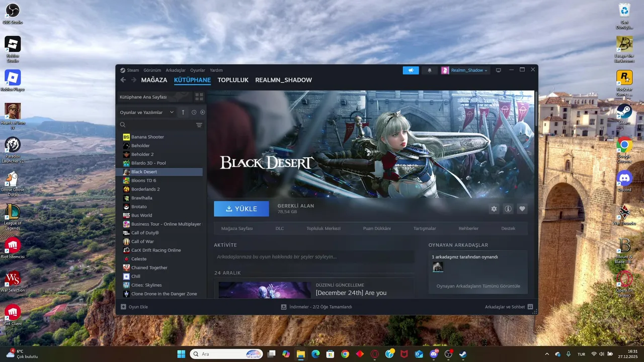Open Tartışmalar link
The width and height of the screenshot is (644, 362).
click(x=425, y=228)
